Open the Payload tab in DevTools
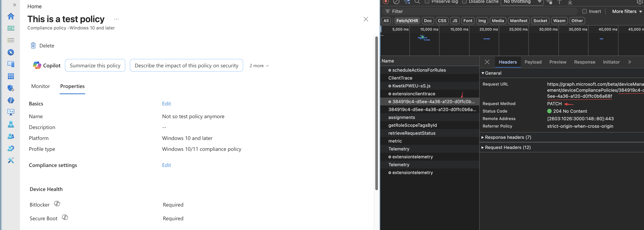Image resolution: width=644 pixels, height=230 pixels. pyautogui.click(x=533, y=62)
